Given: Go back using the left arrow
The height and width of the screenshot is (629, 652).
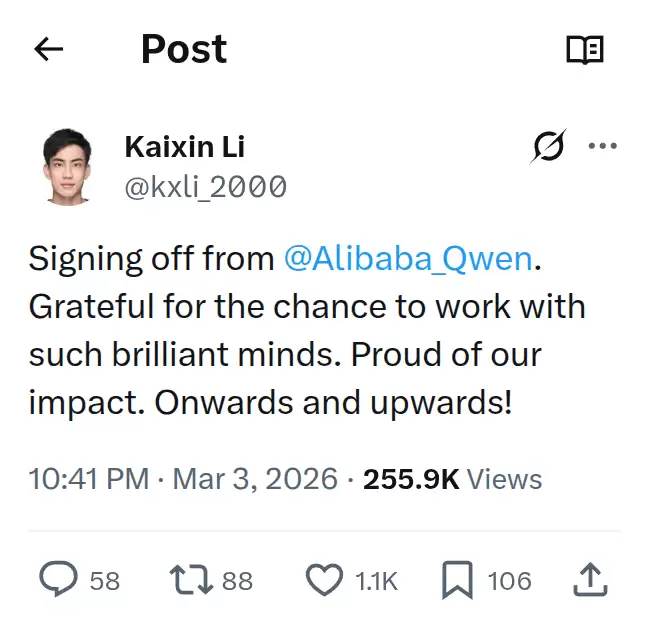Looking at the screenshot, I should click(x=49, y=50).
